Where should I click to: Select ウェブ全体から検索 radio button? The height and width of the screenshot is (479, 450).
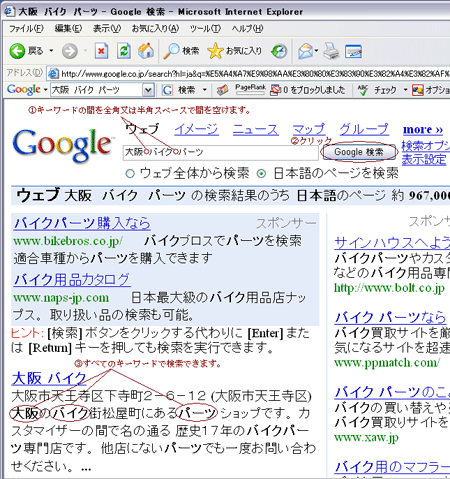(x=130, y=173)
